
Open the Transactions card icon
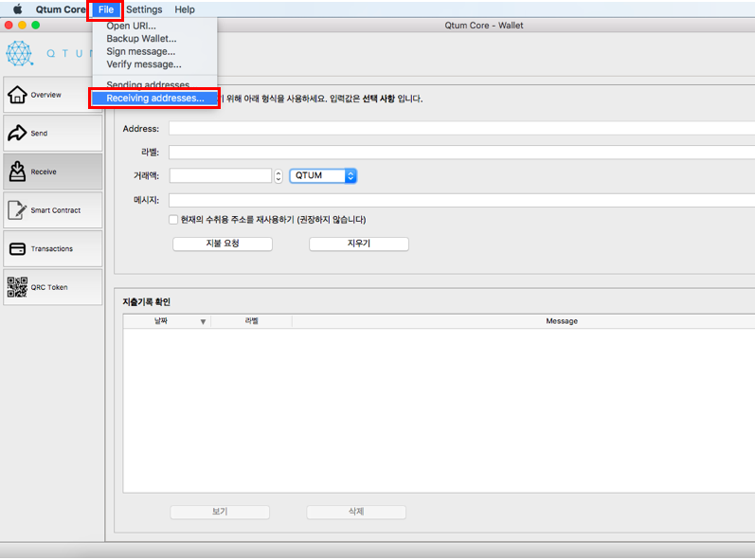(x=17, y=248)
